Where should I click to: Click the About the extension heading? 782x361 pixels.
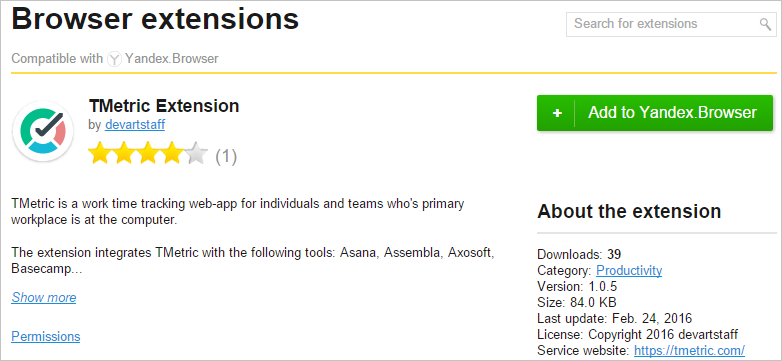click(x=629, y=211)
